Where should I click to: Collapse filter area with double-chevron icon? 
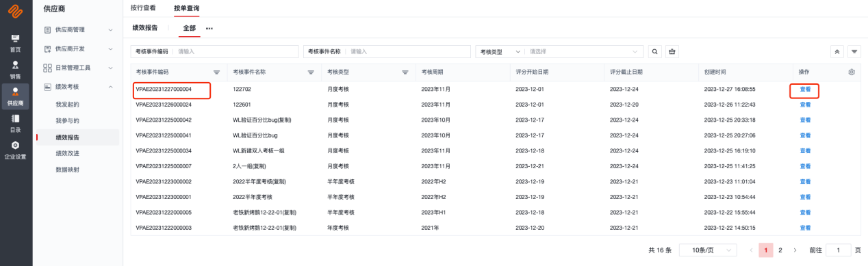(837, 51)
